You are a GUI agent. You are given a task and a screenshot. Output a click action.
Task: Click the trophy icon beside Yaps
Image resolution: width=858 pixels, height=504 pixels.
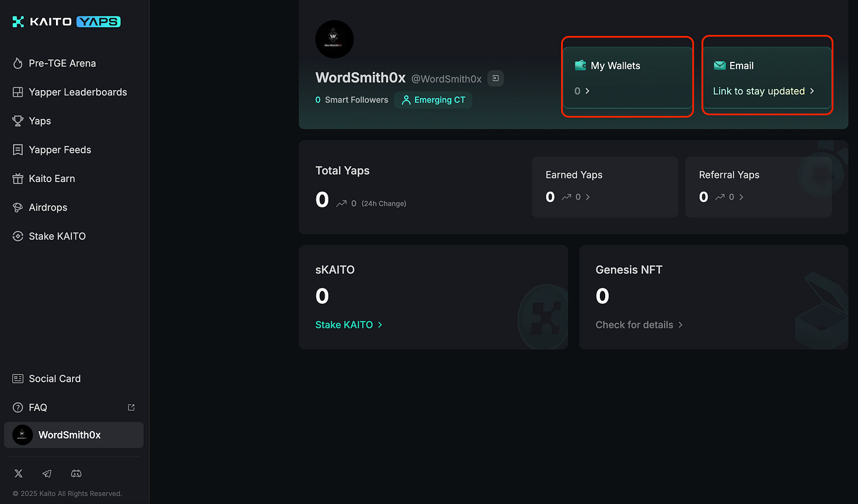[x=18, y=121]
